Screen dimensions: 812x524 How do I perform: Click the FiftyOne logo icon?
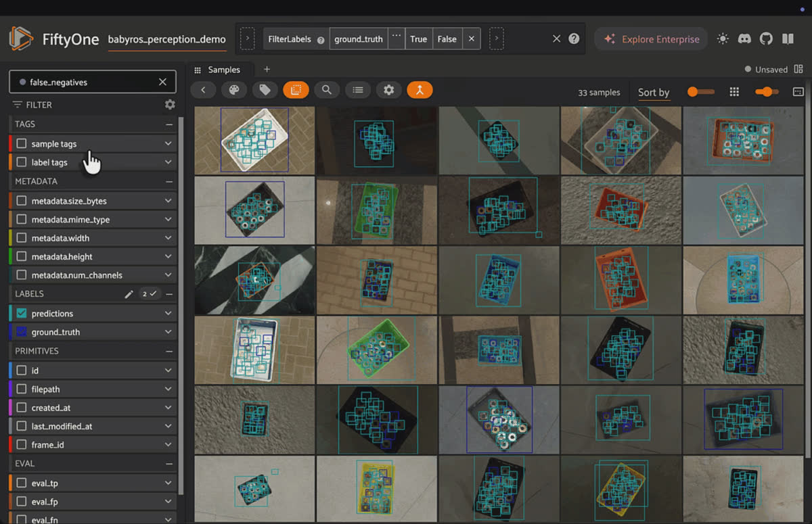(21, 39)
